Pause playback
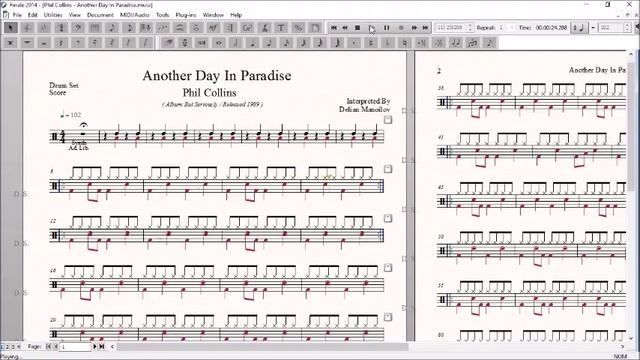640x360 pixels. pos(386,28)
